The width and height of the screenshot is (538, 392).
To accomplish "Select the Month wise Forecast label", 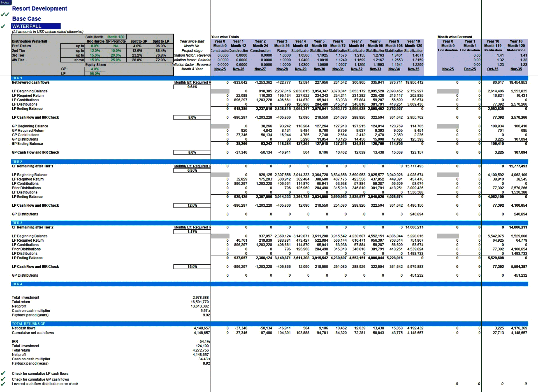I will point(455,37).
